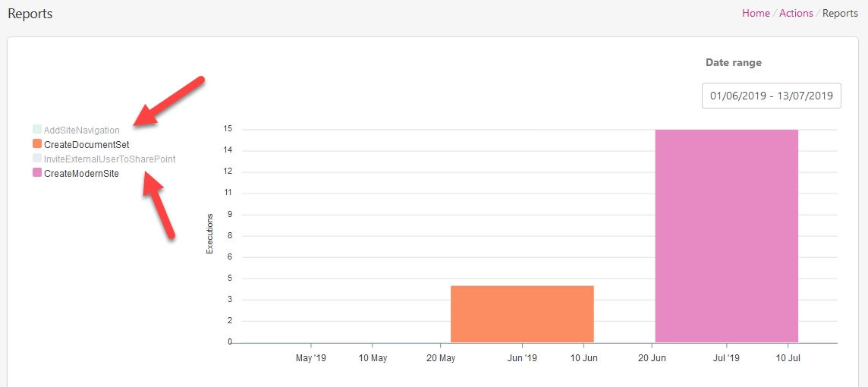The height and width of the screenshot is (387, 868).
Task: Click the Reports breadcrumb item
Action: (840, 14)
